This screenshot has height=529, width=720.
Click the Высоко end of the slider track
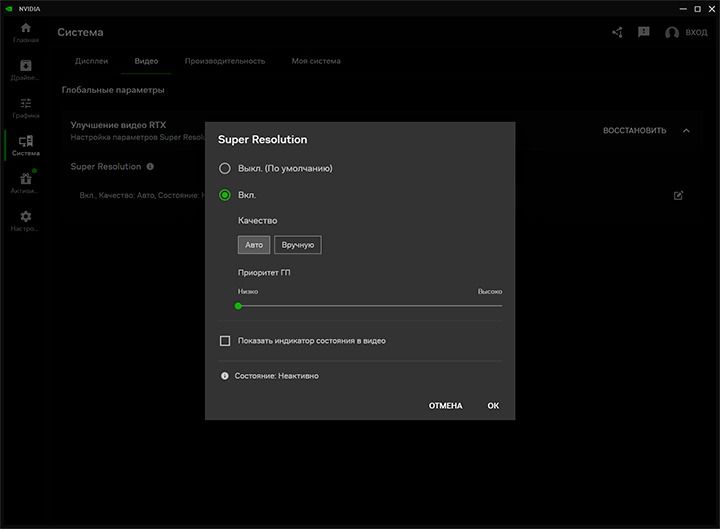(x=501, y=306)
